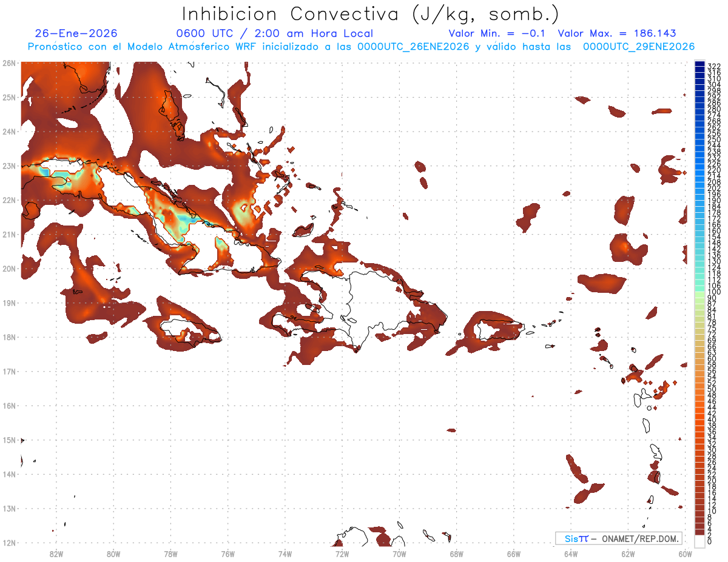Click longitude label '68W'
728x562 pixels.
tap(457, 554)
